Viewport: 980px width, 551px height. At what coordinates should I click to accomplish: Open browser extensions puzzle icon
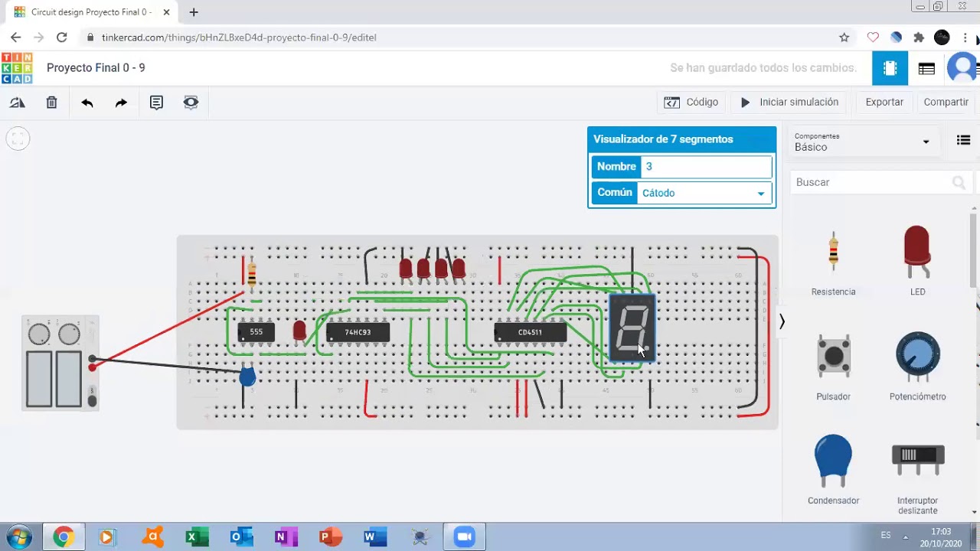click(920, 37)
